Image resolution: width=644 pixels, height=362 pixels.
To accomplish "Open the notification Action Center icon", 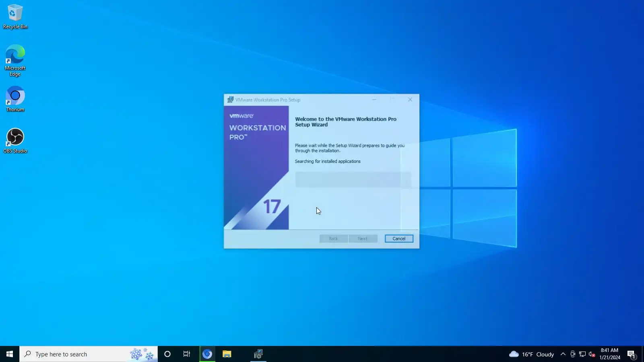I will tap(632, 354).
